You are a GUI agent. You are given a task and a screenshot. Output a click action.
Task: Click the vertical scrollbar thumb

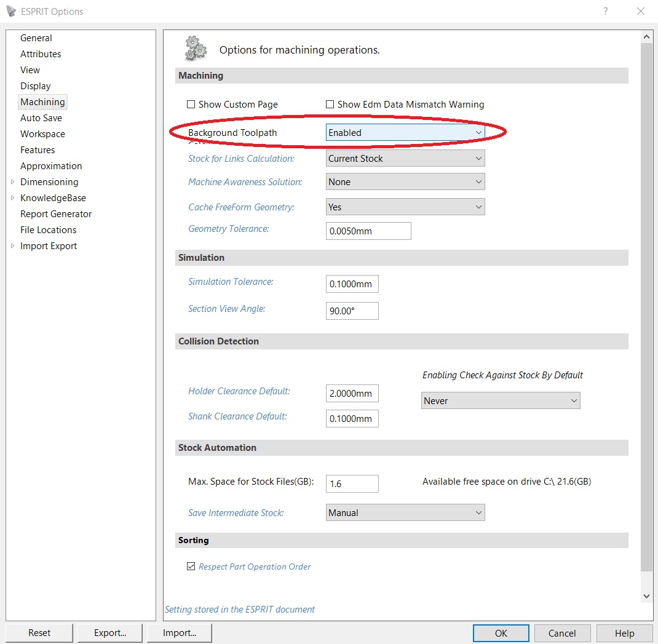[x=646, y=308]
